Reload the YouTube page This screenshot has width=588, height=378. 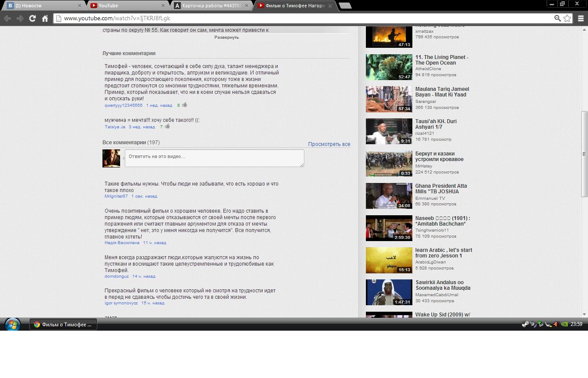click(32, 18)
